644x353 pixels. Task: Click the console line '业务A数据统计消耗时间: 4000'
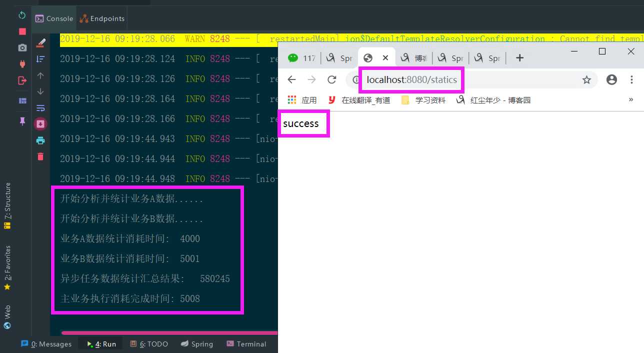(130, 239)
